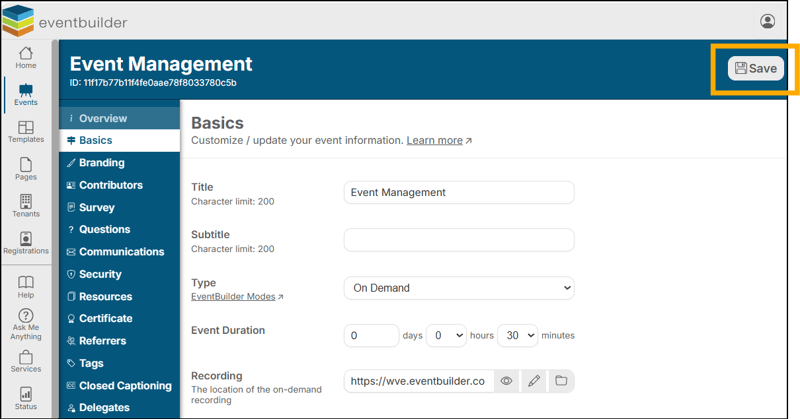This screenshot has height=419, width=800.
Task: Open the user account profile icon
Action: click(x=767, y=21)
